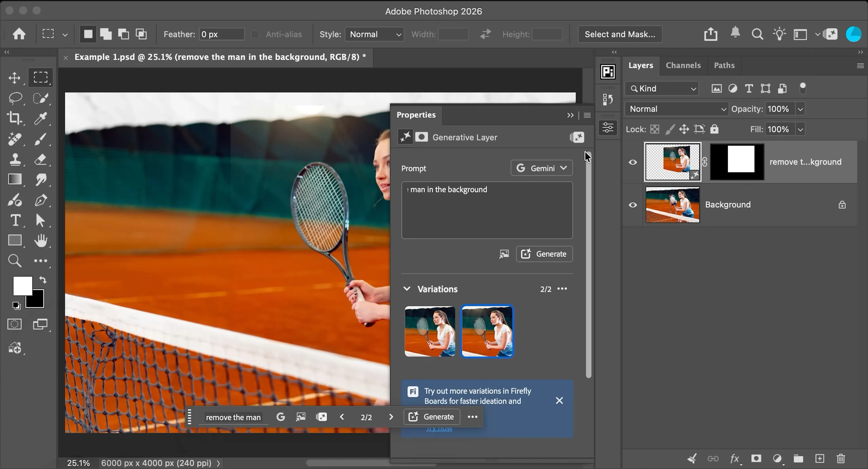Select the first variation thumbnail
Screen dimensions: 868x469
coord(430,331)
